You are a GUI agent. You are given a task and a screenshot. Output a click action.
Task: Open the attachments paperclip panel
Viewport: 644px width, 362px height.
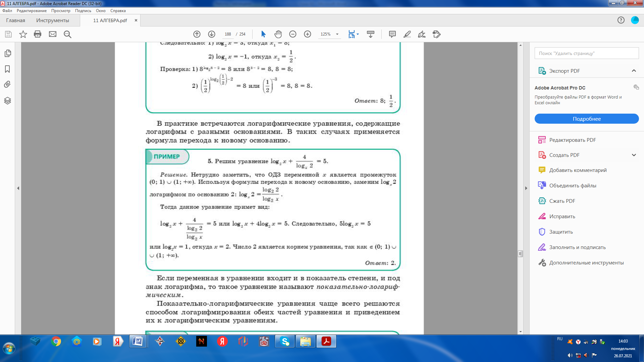point(7,84)
